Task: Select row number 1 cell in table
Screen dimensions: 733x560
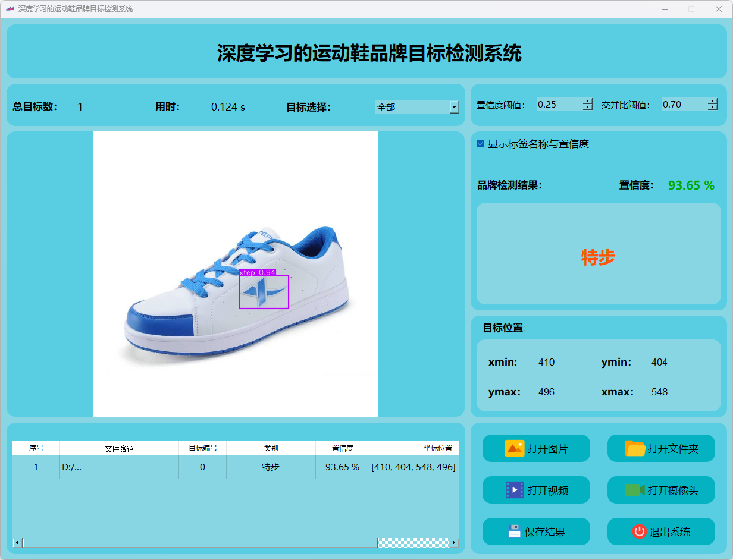Action: pos(36,467)
